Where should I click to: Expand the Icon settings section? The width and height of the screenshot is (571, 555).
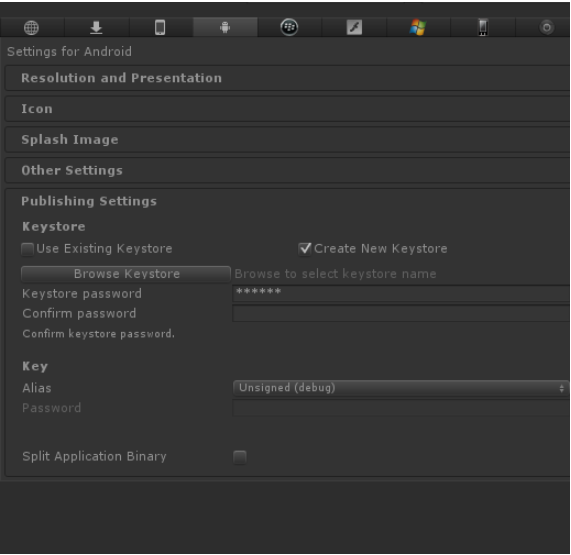287,109
